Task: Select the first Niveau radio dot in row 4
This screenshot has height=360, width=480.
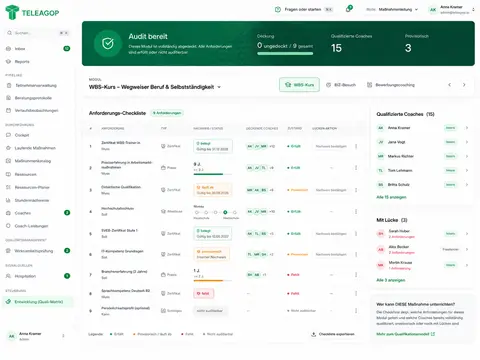Action: click(197, 212)
